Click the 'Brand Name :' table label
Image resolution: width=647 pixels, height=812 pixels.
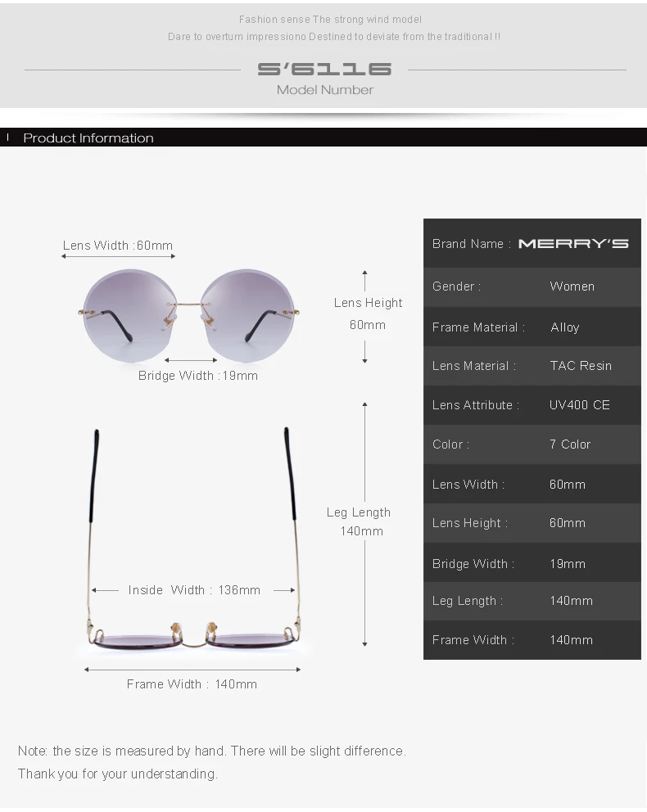click(x=472, y=244)
